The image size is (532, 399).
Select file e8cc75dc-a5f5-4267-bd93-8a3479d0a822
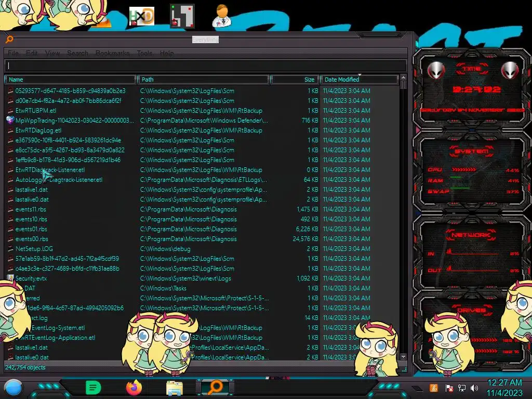[x=70, y=150]
